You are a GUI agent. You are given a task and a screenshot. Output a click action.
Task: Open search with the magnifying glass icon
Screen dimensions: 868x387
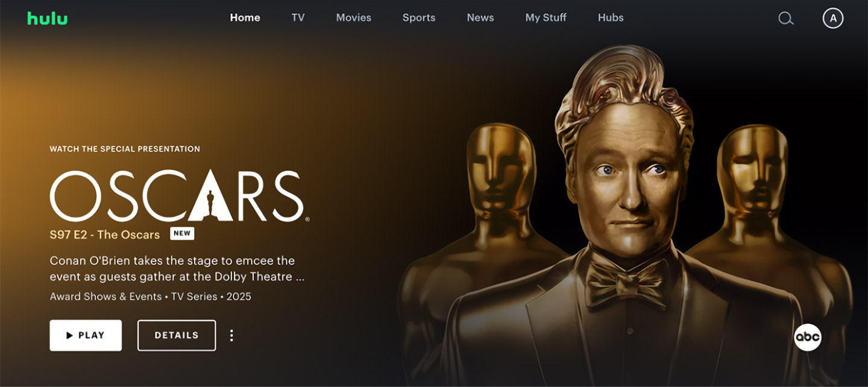[786, 18]
